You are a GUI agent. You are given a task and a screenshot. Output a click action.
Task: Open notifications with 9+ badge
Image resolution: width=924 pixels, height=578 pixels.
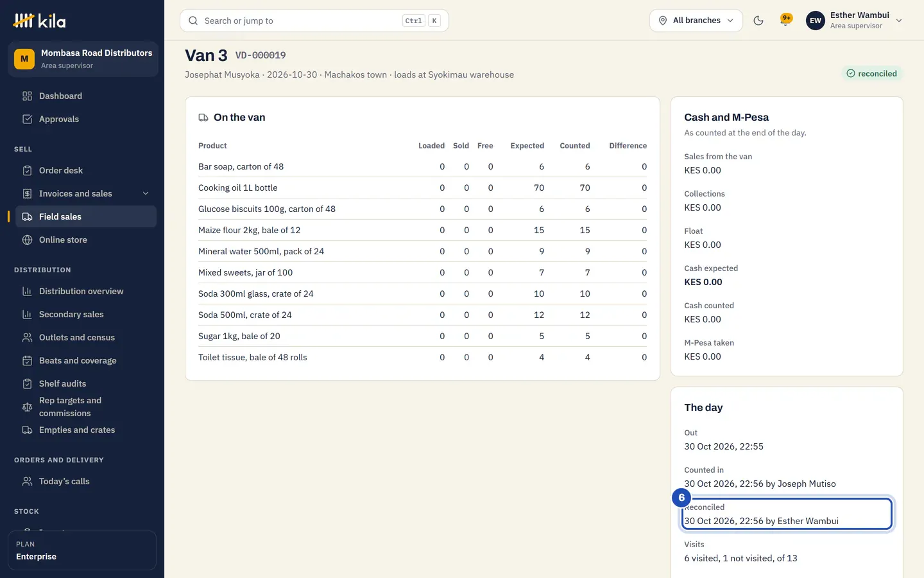[785, 21]
